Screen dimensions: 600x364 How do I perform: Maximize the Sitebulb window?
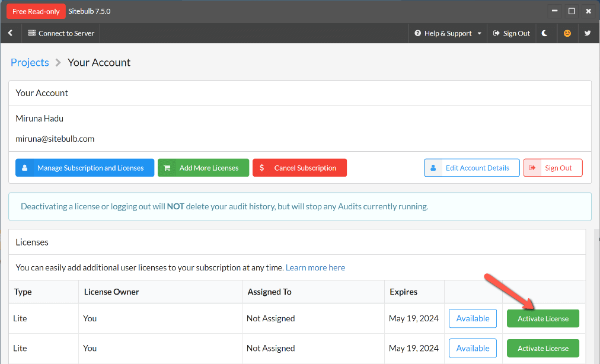(x=572, y=11)
